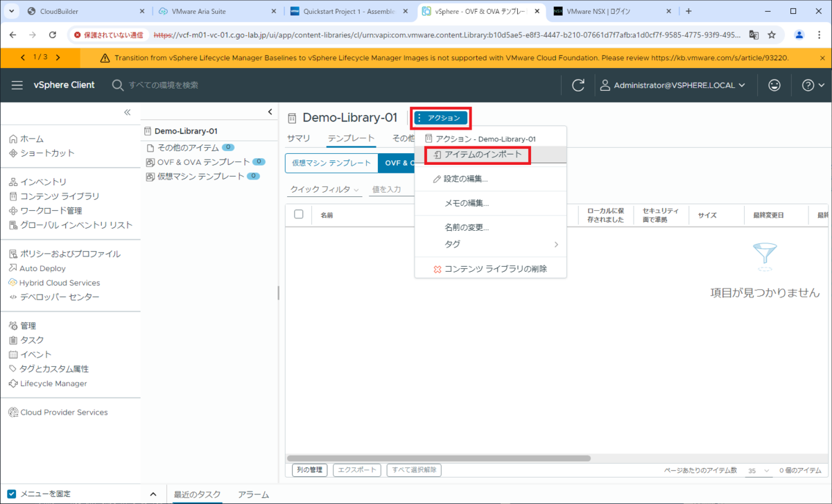Open デベロッパー センター
832x504 pixels.
(54, 297)
